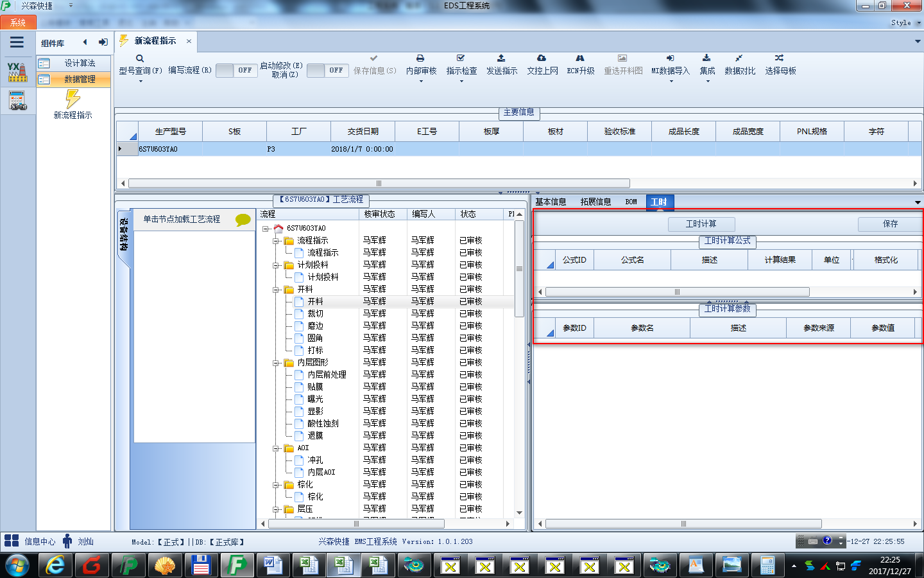Screen dimensions: 924x578
Task: Open the dropdown arrow under MI数据导入
Action: click(x=671, y=82)
